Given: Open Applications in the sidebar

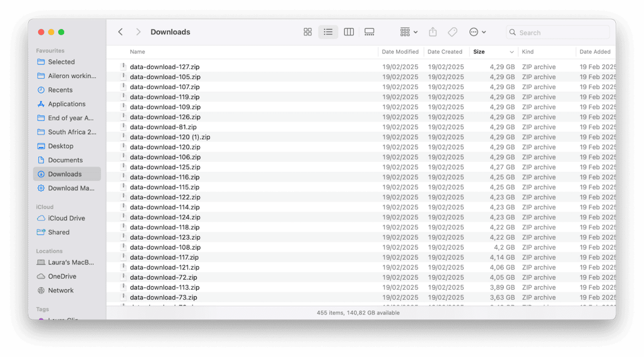Looking at the screenshot, I should (67, 104).
